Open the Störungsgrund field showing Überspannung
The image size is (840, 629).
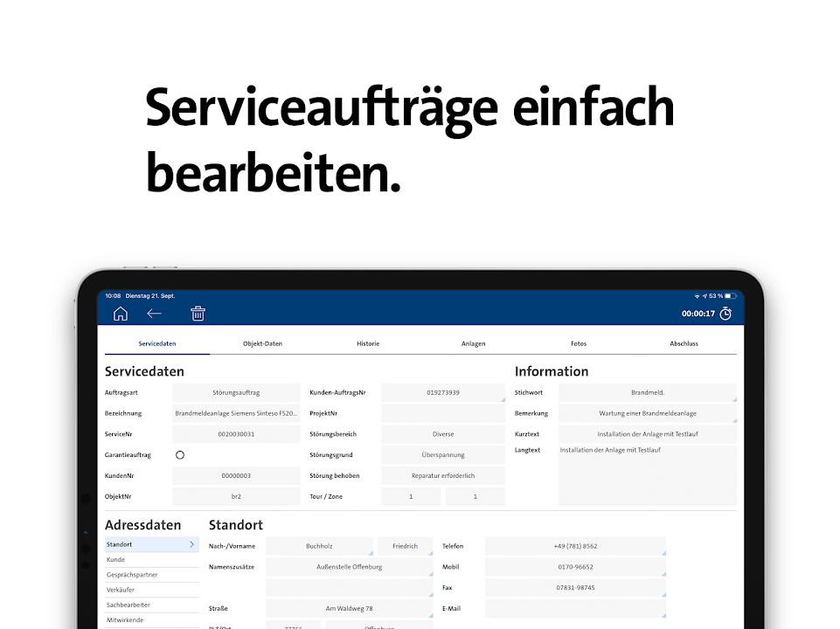[443, 455]
